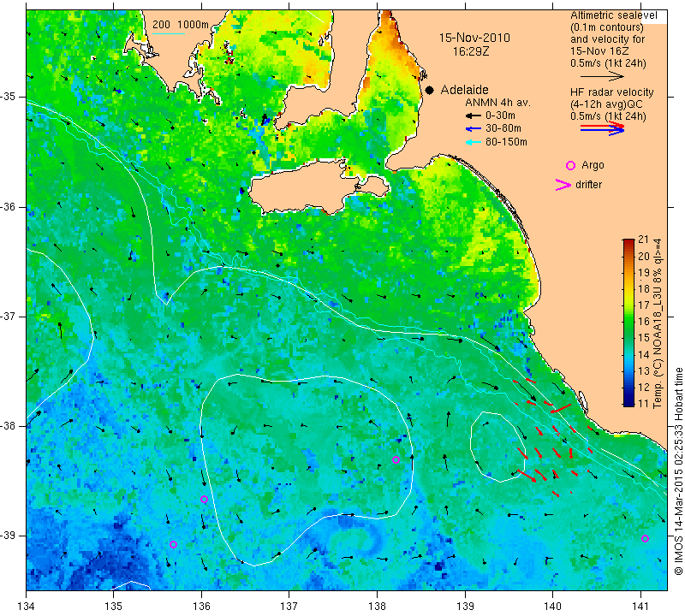Click the 'Adelaide' label

click(464, 90)
